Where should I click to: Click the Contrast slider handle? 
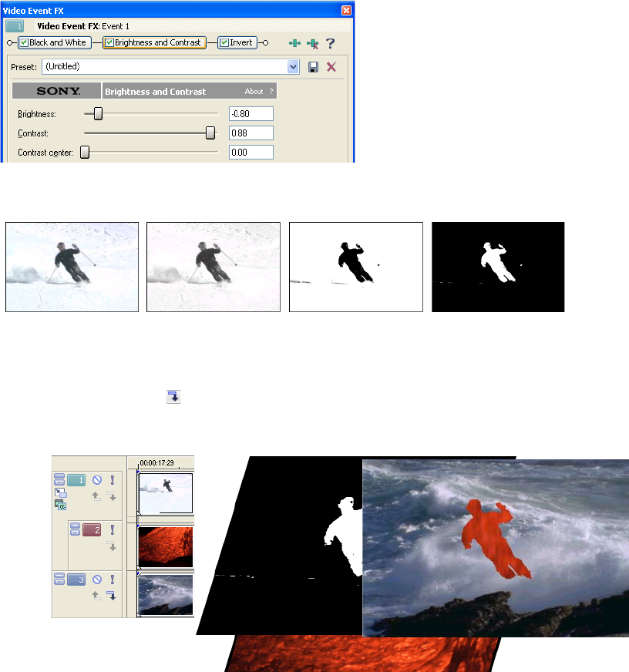[210, 133]
